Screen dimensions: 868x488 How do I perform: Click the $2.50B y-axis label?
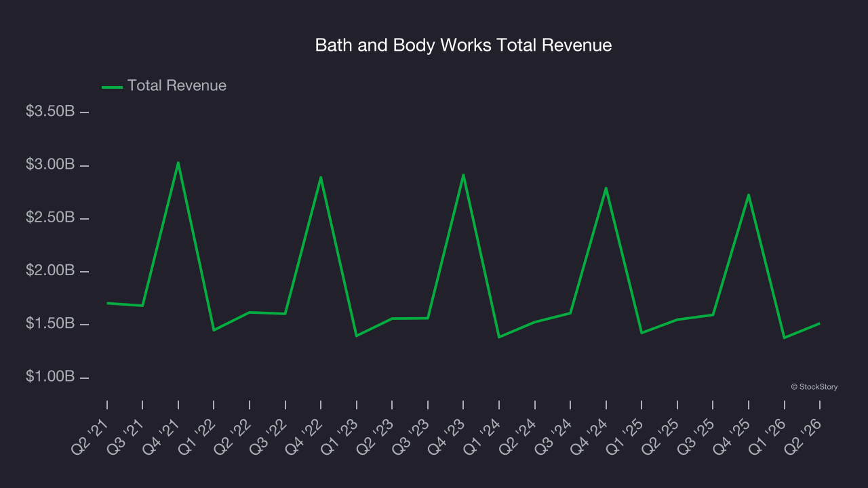(x=50, y=218)
